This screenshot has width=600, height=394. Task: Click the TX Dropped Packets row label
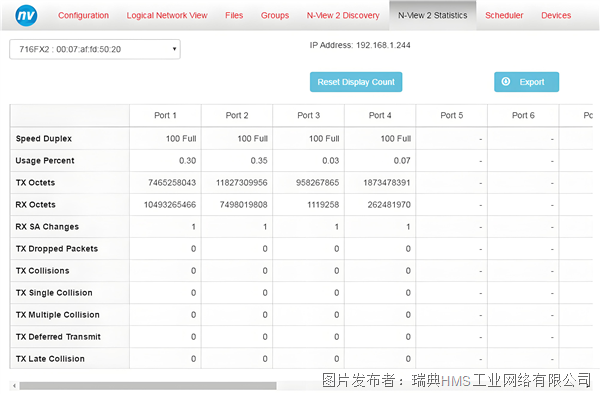pos(57,249)
